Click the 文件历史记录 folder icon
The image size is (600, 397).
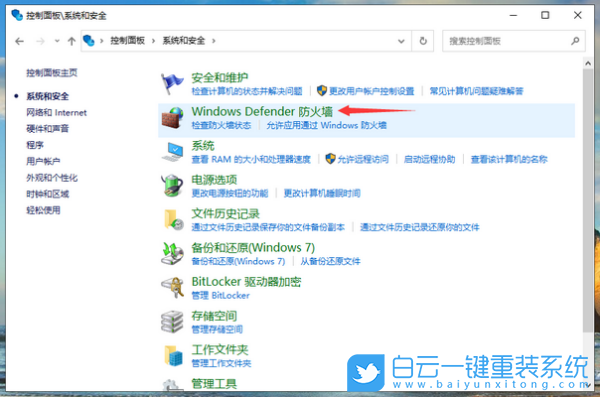[173, 220]
